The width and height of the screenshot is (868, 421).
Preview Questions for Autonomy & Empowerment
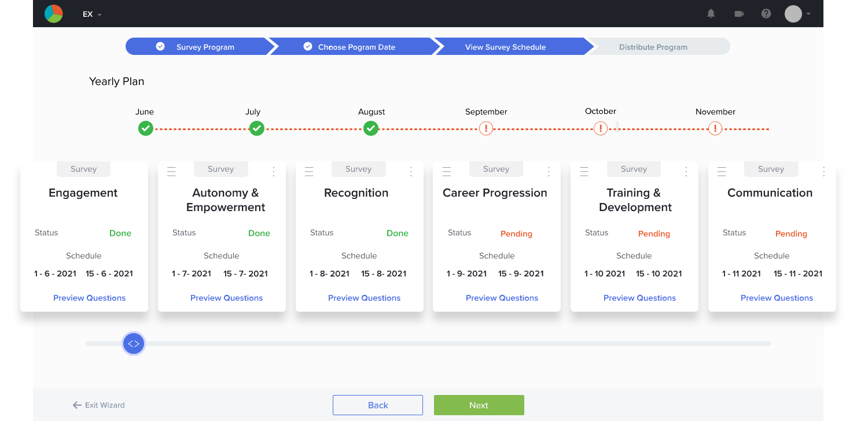226,298
